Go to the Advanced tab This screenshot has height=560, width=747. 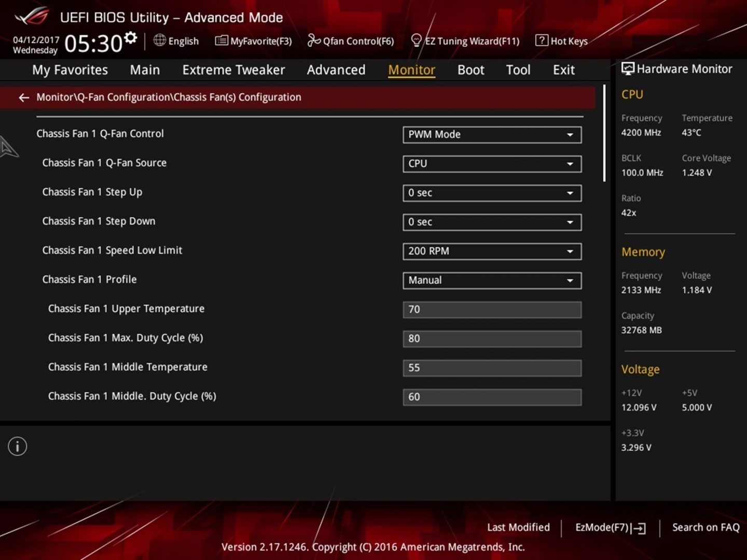point(336,70)
